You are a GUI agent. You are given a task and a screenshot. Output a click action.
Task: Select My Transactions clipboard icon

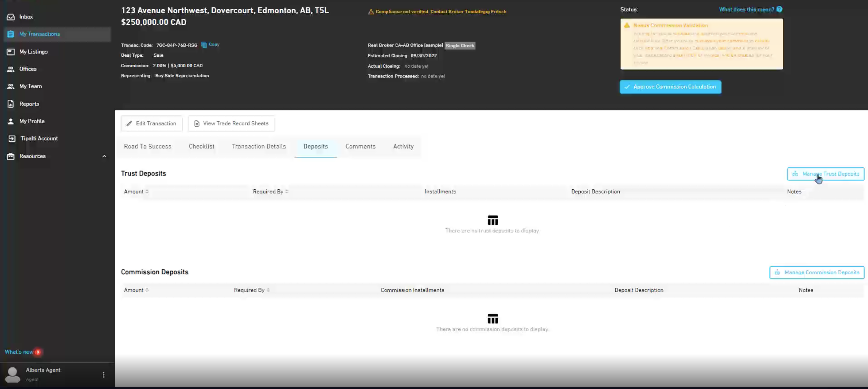click(x=11, y=34)
